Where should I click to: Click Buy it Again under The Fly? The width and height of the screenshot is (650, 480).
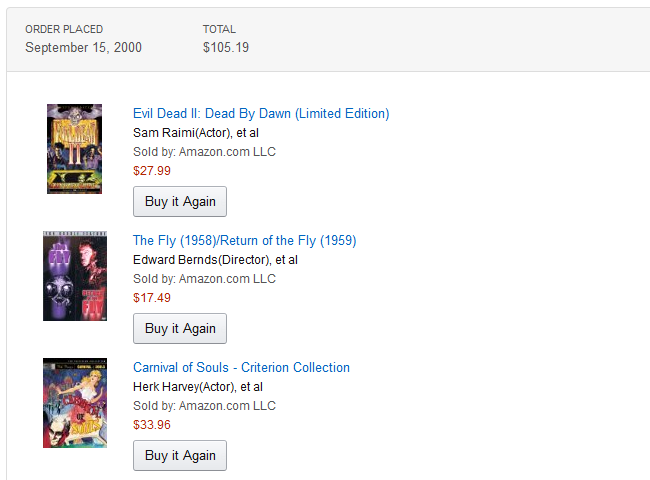click(180, 328)
